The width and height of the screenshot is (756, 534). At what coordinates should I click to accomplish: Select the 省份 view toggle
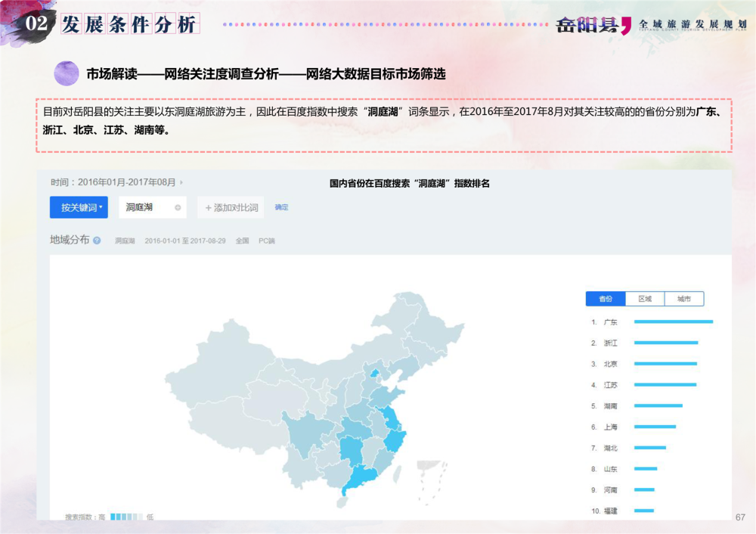point(606,299)
